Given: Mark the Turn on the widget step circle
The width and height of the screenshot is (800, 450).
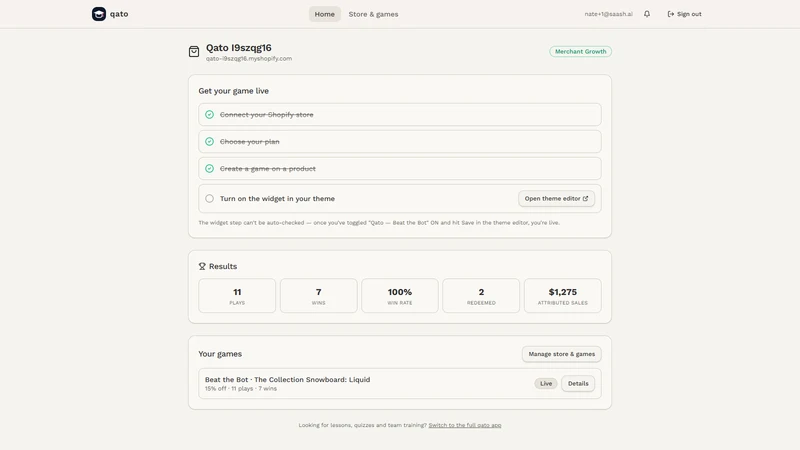Looking at the screenshot, I should tap(209, 198).
